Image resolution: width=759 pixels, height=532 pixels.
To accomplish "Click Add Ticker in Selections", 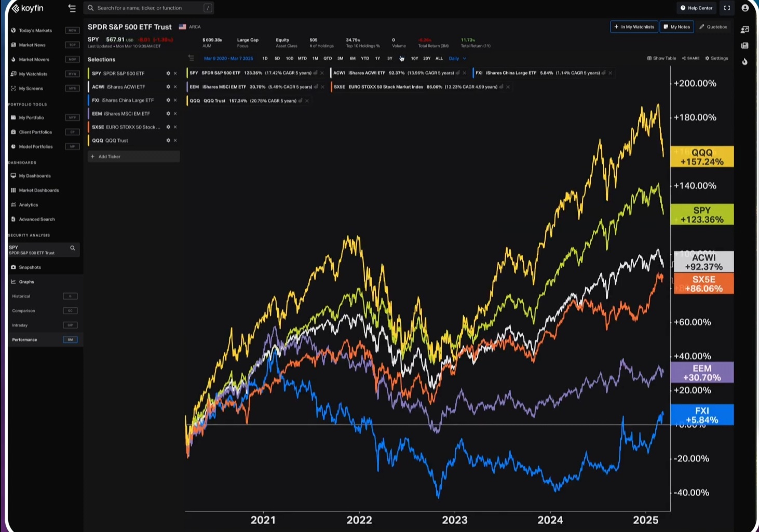I will (x=134, y=156).
